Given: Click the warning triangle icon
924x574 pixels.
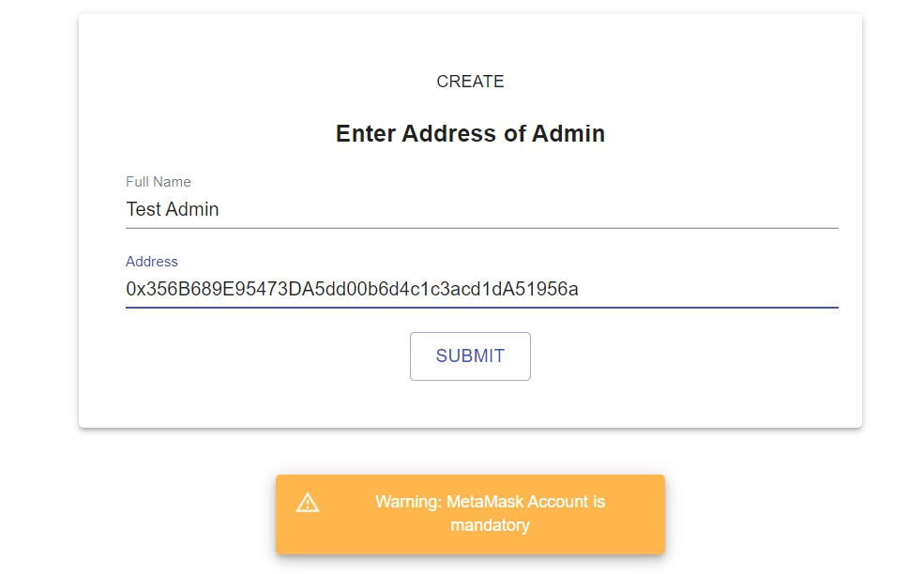Looking at the screenshot, I should point(308,503).
